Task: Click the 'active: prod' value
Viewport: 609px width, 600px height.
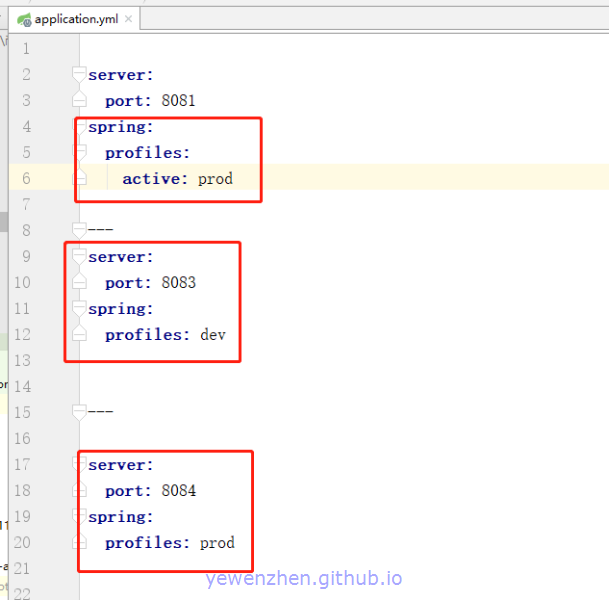Action: (215, 179)
